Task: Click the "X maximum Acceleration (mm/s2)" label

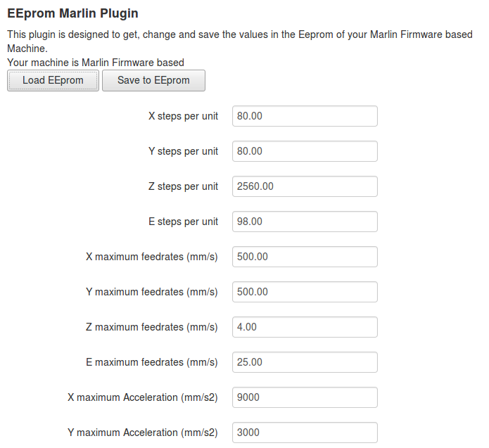Action: click(x=143, y=397)
